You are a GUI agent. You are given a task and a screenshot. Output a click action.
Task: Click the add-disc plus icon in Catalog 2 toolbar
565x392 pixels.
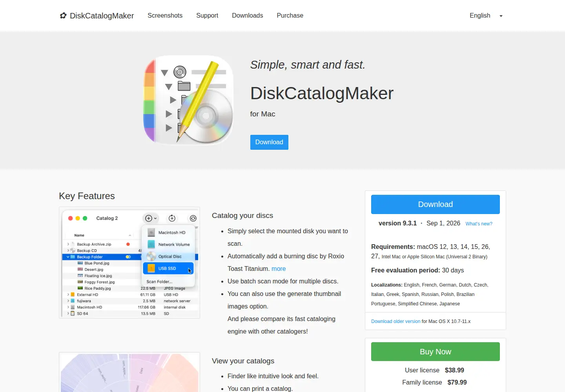click(x=149, y=218)
